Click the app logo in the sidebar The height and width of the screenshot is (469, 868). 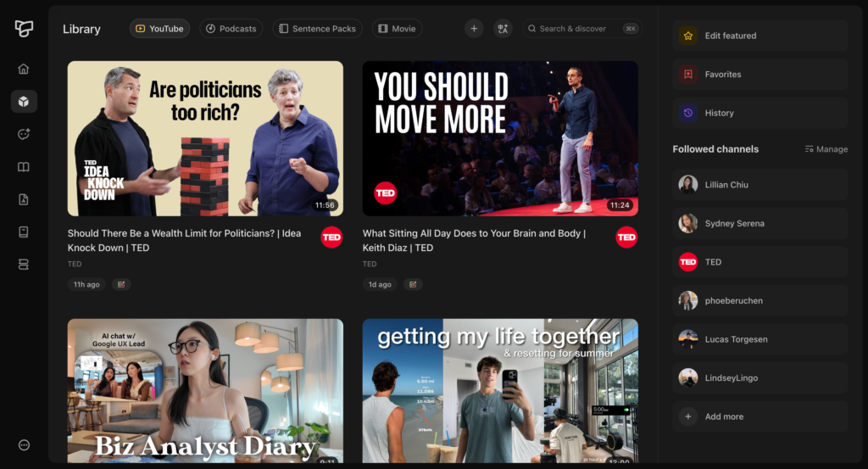[x=24, y=28]
